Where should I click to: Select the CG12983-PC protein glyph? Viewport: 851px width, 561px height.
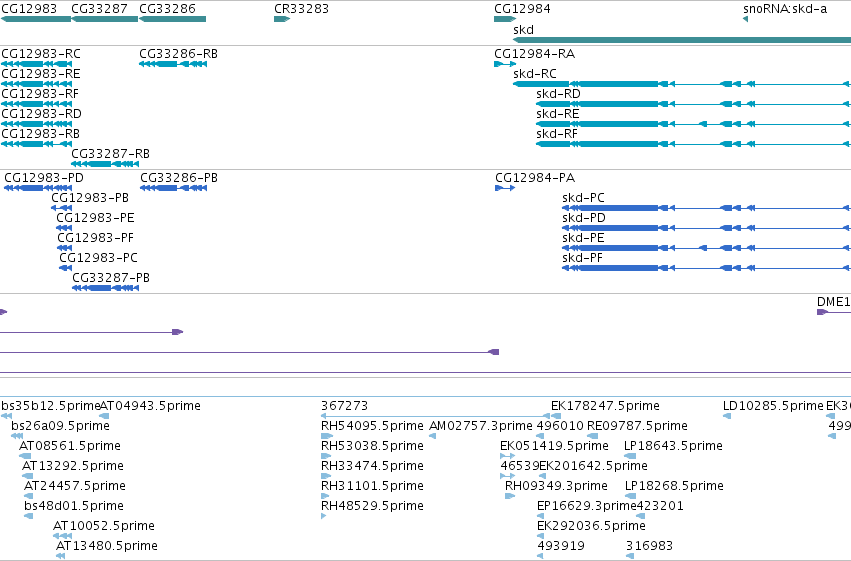(x=66, y=268)
